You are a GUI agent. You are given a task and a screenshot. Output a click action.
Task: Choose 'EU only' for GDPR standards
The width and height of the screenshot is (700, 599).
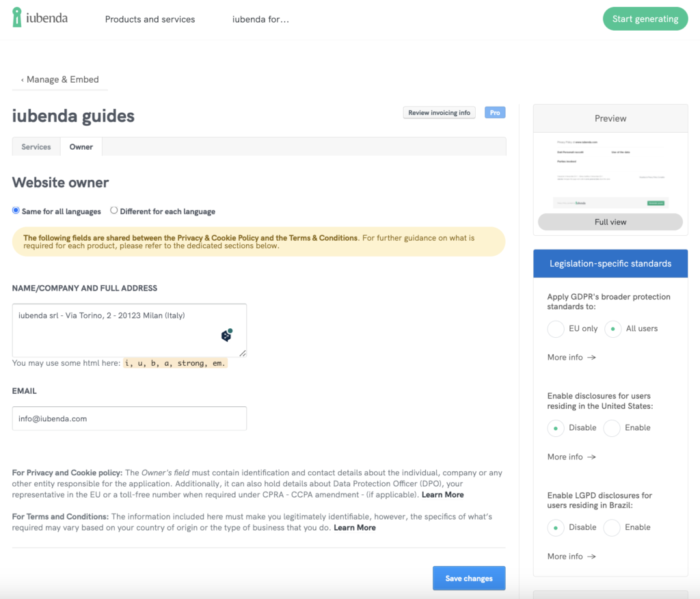pyautogui.click(x=556, y=329)
